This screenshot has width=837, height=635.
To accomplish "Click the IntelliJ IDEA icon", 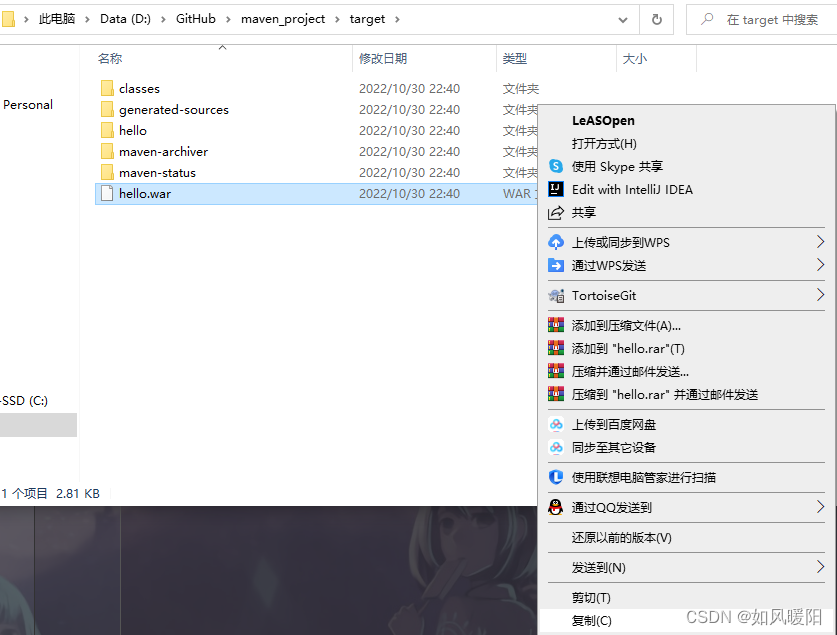I will click(556, 189).
